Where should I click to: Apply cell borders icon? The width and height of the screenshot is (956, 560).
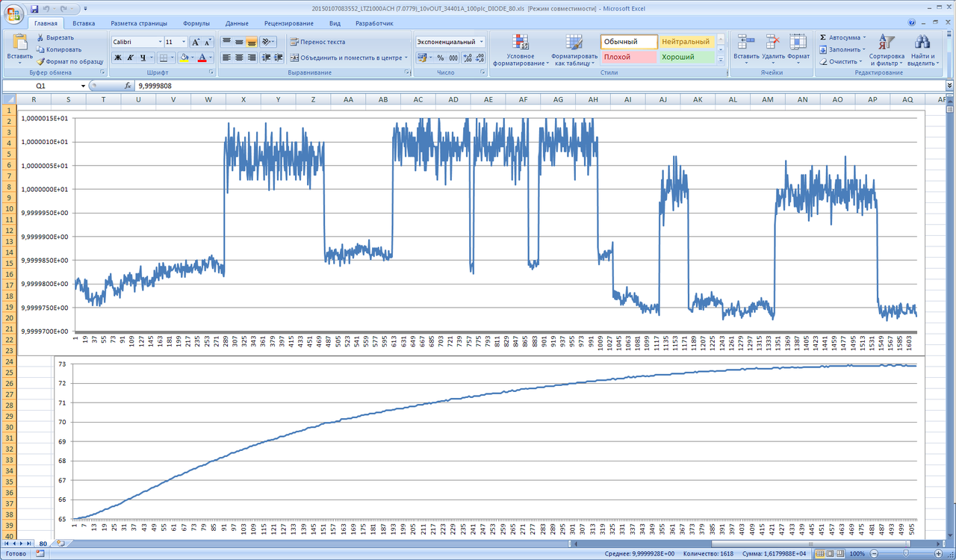coord(163,57)
